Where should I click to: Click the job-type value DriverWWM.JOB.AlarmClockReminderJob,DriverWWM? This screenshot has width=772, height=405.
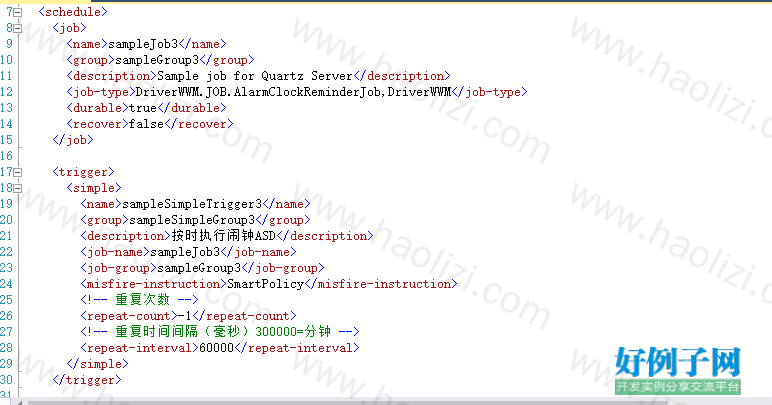tap(293, 92)
